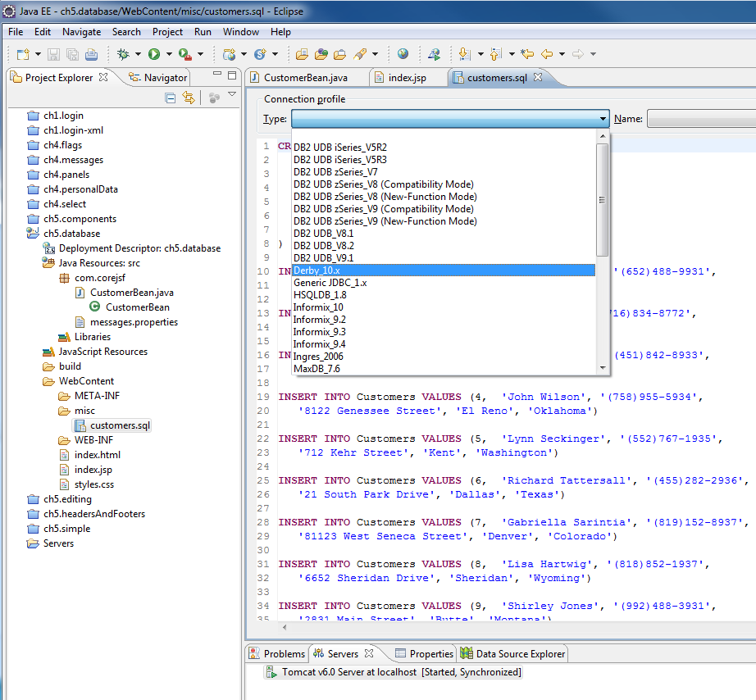Switch to the index.jsp editor tab
756x700 pixels.
click(x=408, y=78)
